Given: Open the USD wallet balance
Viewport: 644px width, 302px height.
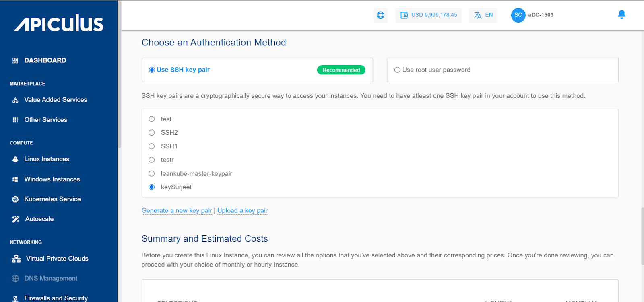Looking at the screenshot, I should [x=429, y=15].
